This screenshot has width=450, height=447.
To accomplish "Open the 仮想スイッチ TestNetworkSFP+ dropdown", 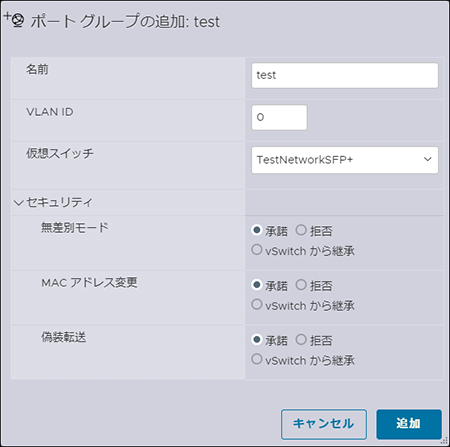I will coord(345,160).
